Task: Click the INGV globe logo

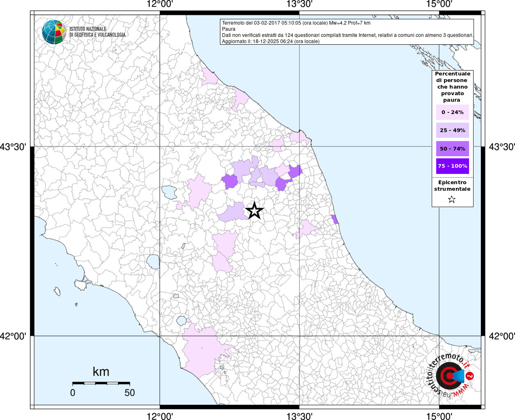Action: tap(54, 32)
